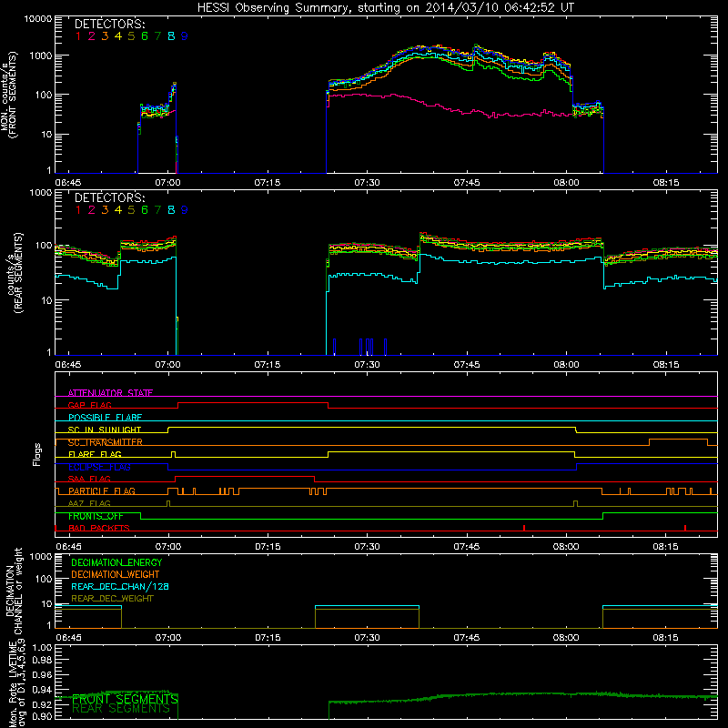728x728 pixels.
Task: Select the DECIMATION_ENERGY legend entry
Action: coord(116,562)
